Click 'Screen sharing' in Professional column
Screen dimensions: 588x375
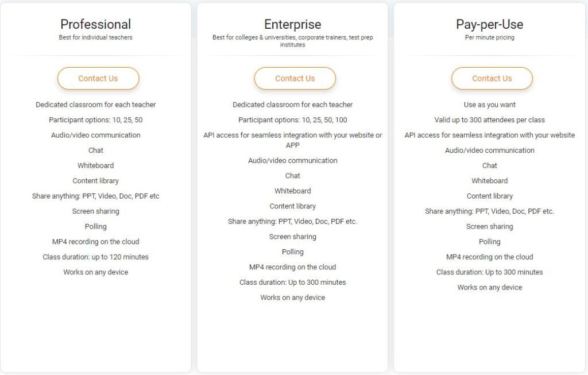pos(96,211)
